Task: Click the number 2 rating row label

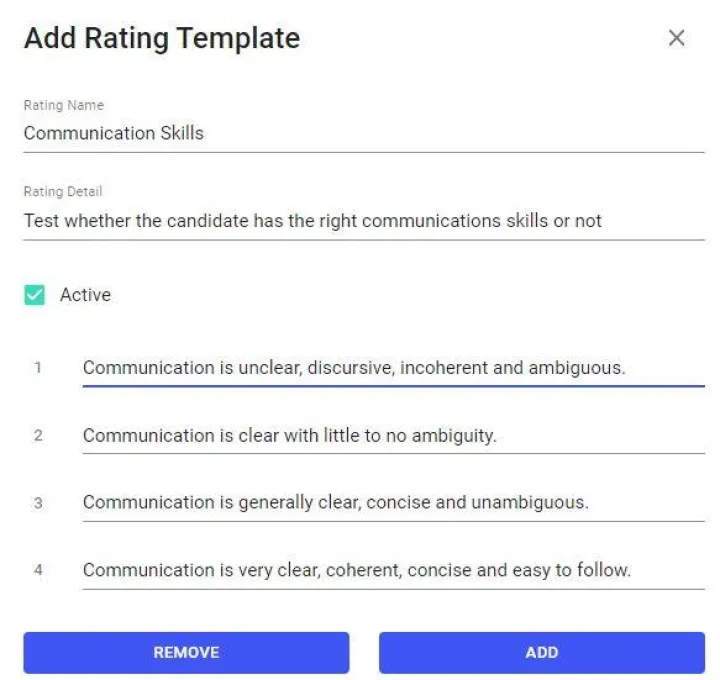Action: 38,435
